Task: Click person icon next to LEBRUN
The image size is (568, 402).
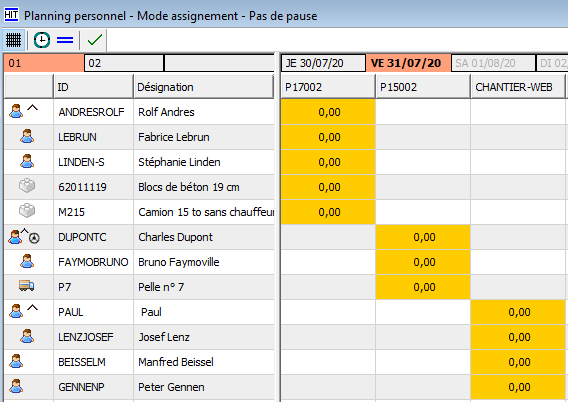Action: click(x=27, y=136)
